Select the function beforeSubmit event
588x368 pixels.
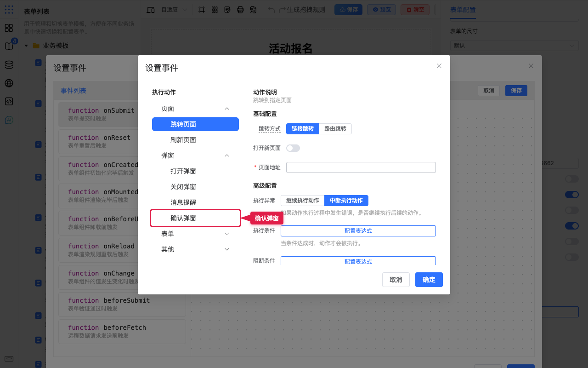click(x=122, y=304)
